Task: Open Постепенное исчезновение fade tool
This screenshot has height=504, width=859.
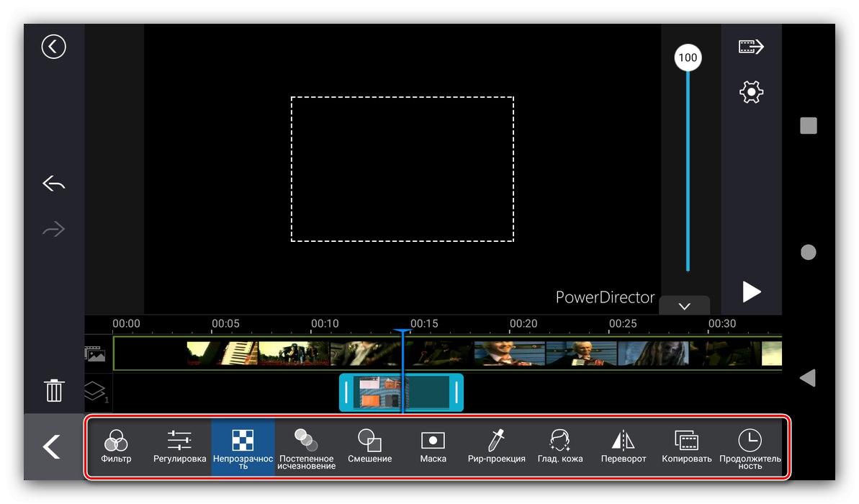Action: (306, 449)
